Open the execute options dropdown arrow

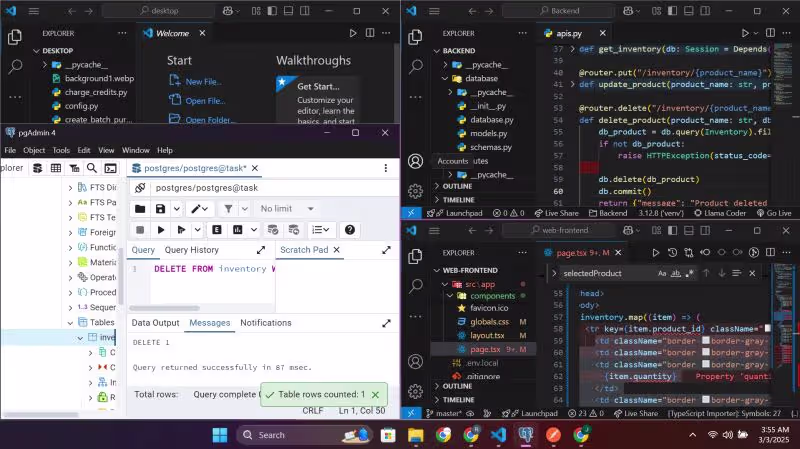197,230
